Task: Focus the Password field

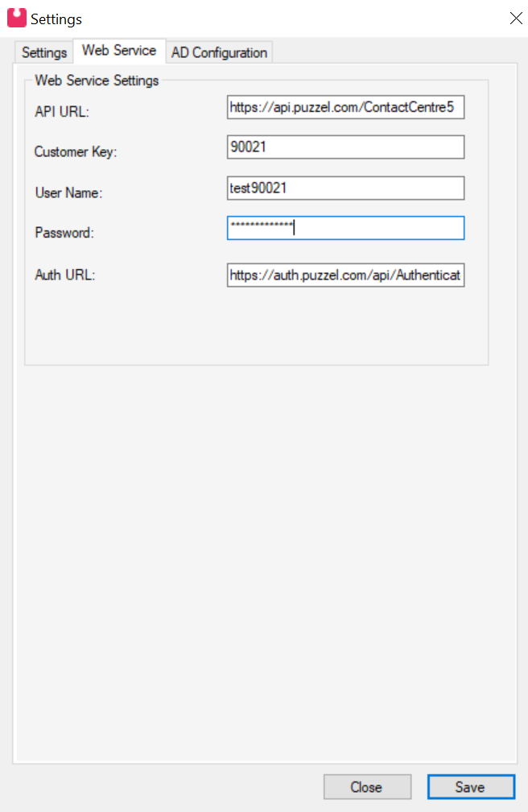Action: pos(345,227)
